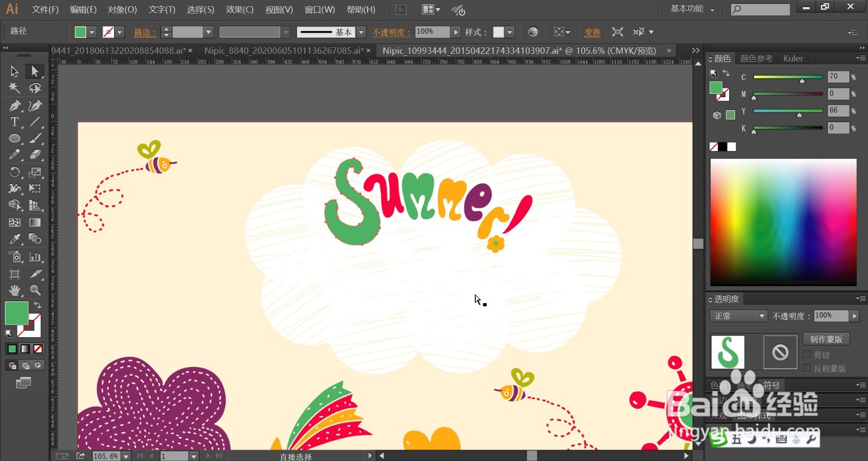Switch to Draw Inside mode
This screenshot has width=868, height=461.
(38, 365)
